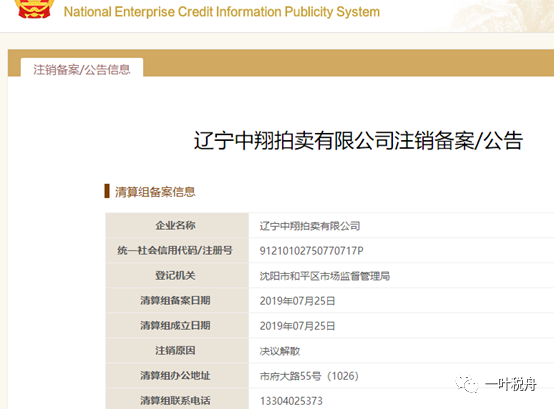Click the 注销原因 label cell
This screenshot has width=554, height=409.
[x=177, y=351]
